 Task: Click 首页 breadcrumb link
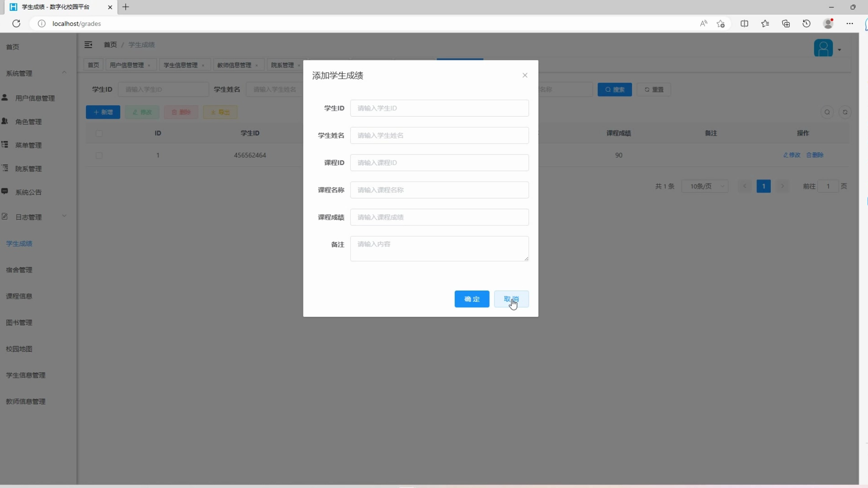click(110, 45)
